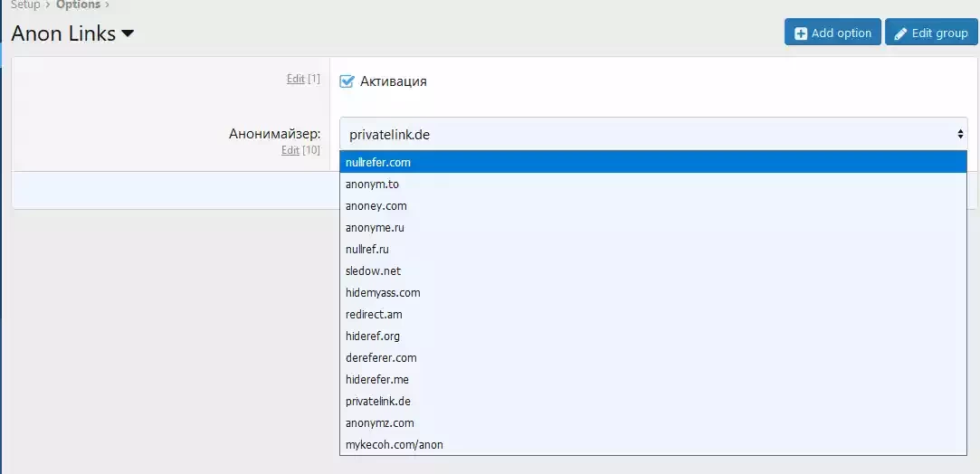Image resolution: width=980 pixels, height=474 pixels.
Task: Select hidemyass.com option
Action: [653, 293]
